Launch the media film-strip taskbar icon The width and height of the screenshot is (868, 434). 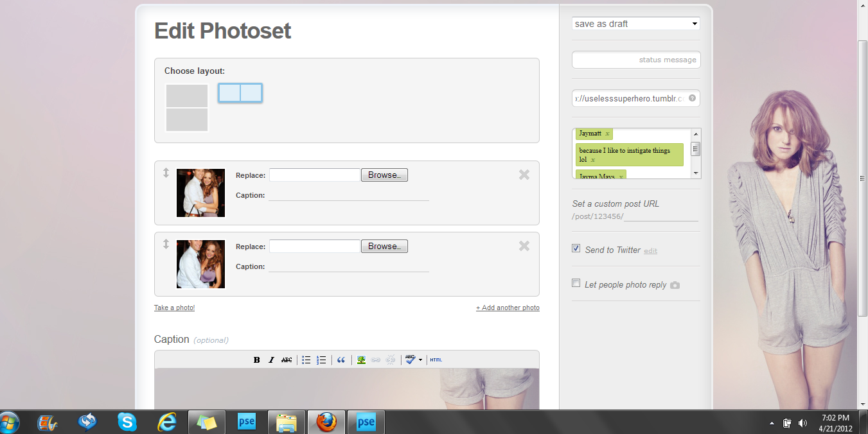point(48,422)
